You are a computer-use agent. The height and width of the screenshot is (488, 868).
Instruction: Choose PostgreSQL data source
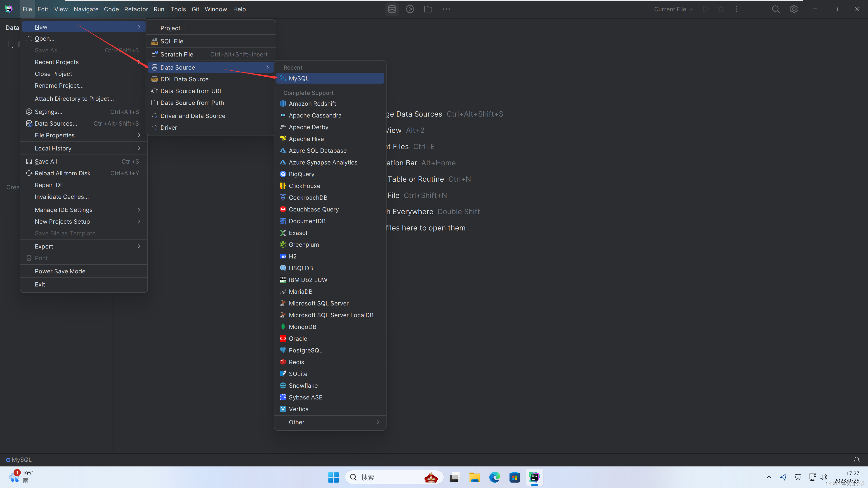coord(330,350)
